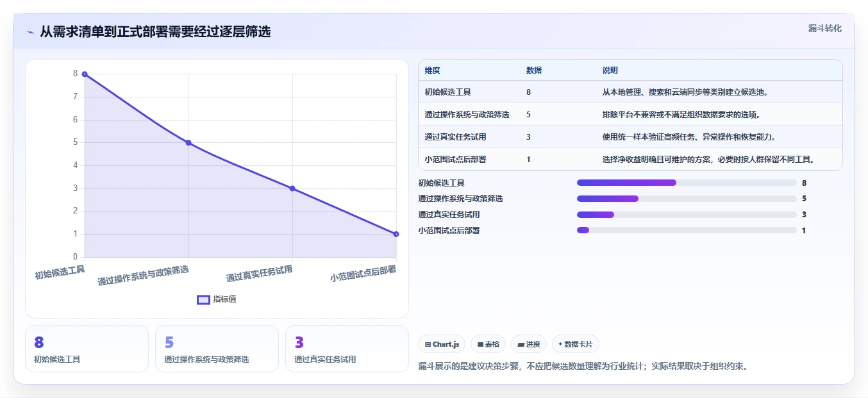The image size is (868, 398).
Task: Open the stat card showing 5 通过操作系统与政策筛选
Action: pos(217,349)
